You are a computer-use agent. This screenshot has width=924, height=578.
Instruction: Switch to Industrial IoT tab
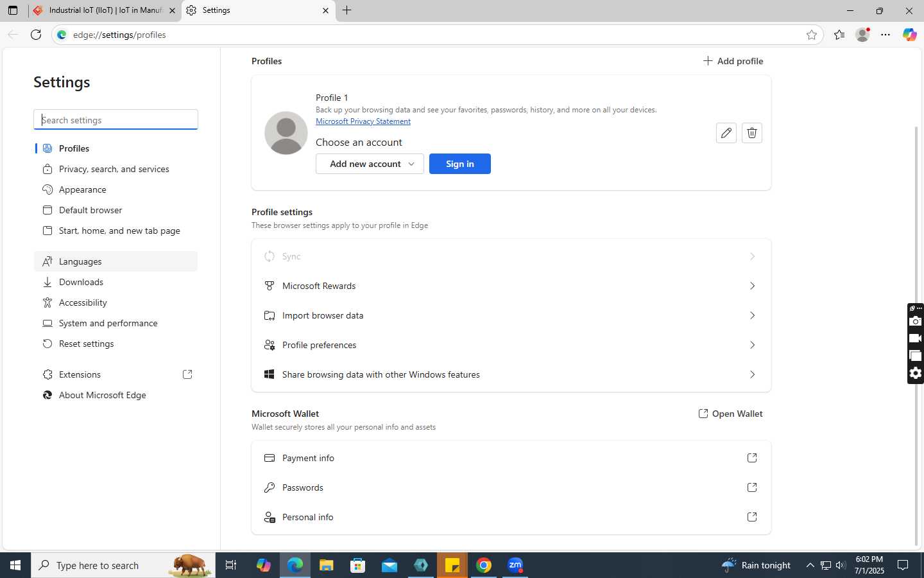coord(105,10)
